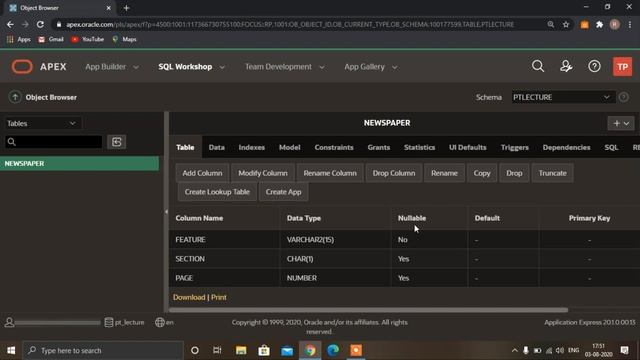Open the YouTube bookmark
This screenshot has height=360, width=640.
pos(88,39)
